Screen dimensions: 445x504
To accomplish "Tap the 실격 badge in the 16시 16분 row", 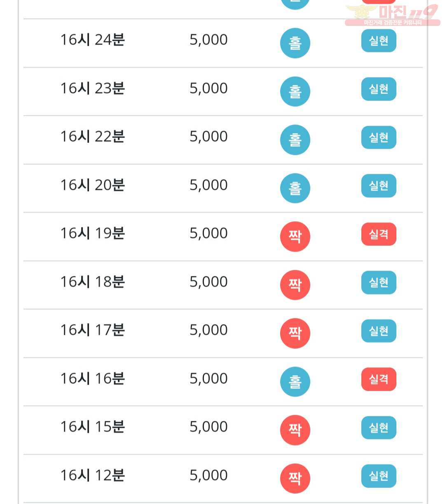I will pos(379,379).
